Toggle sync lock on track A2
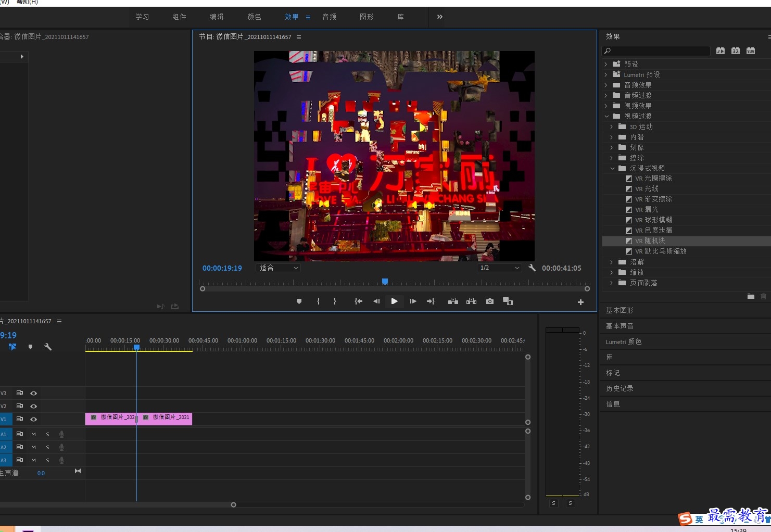Viewport: 771px width, 532px height. 19,447
